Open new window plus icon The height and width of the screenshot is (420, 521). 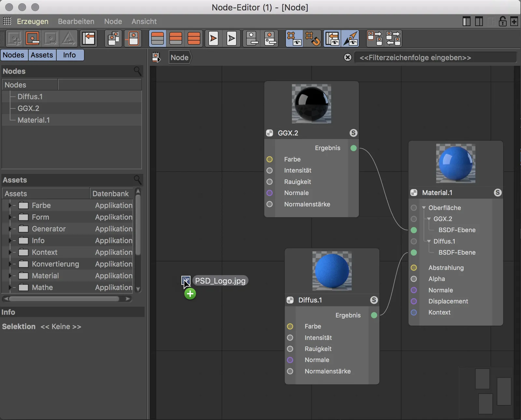coord(514,21)
